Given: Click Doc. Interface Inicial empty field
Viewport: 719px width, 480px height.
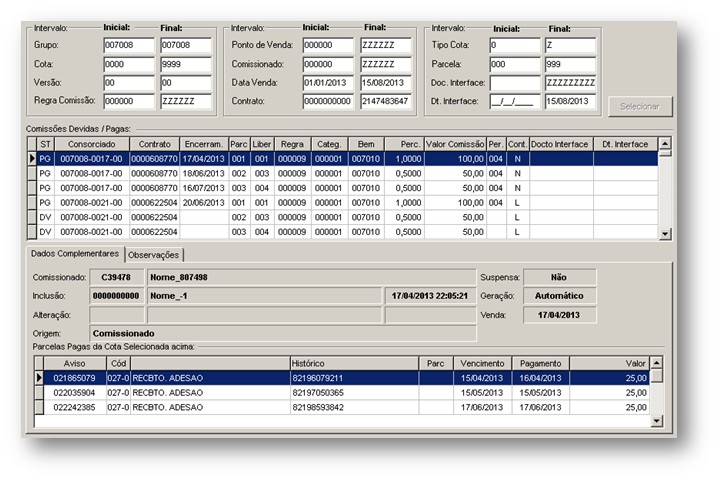Looking at the screenshot, I should (x=515, y=83).
